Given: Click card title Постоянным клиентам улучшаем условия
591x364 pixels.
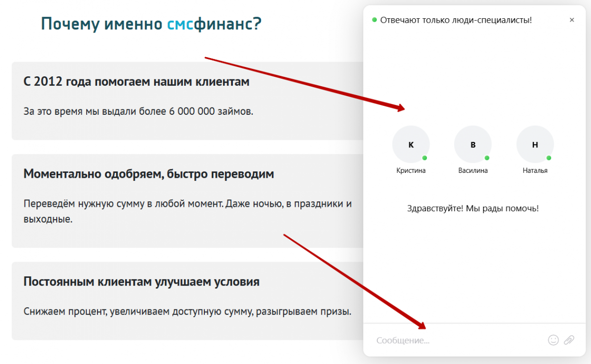Looking at the screenshot, I should (x=141, y=282).
